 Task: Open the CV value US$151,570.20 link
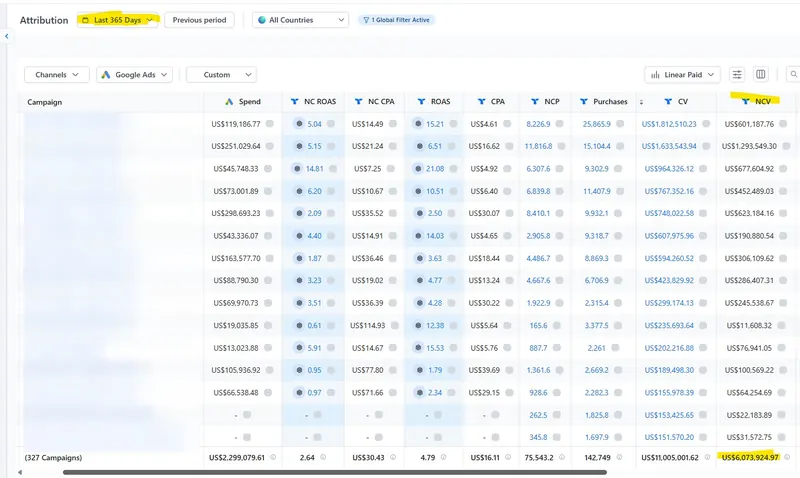pyautogui.click(x=669, y=437)
